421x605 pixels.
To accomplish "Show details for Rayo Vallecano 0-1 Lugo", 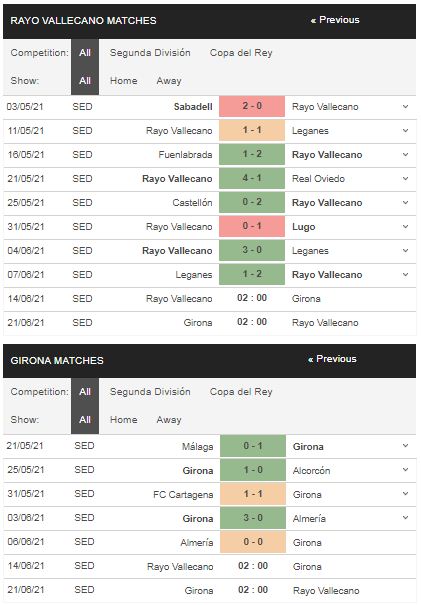I will coord(405,226).
